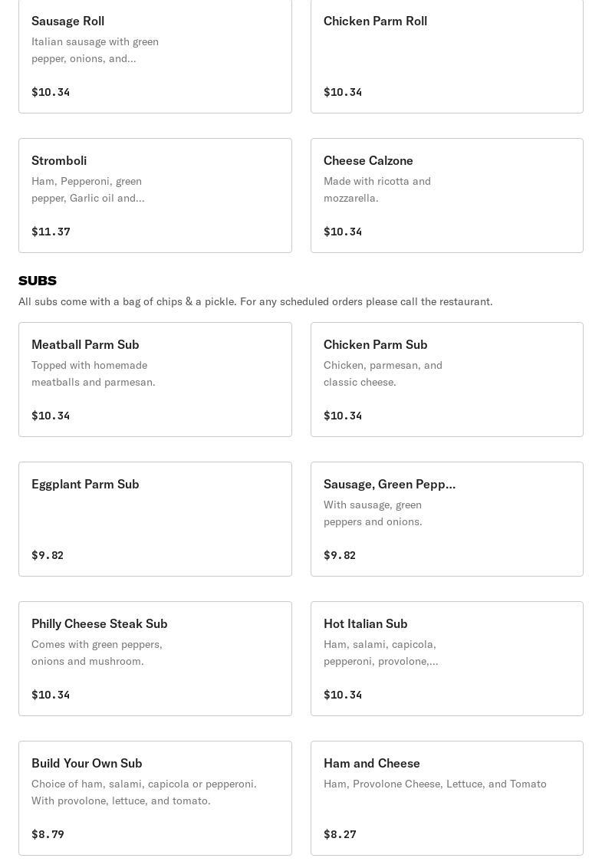Open the Chicken Parm Sub card

coord(447,380)
